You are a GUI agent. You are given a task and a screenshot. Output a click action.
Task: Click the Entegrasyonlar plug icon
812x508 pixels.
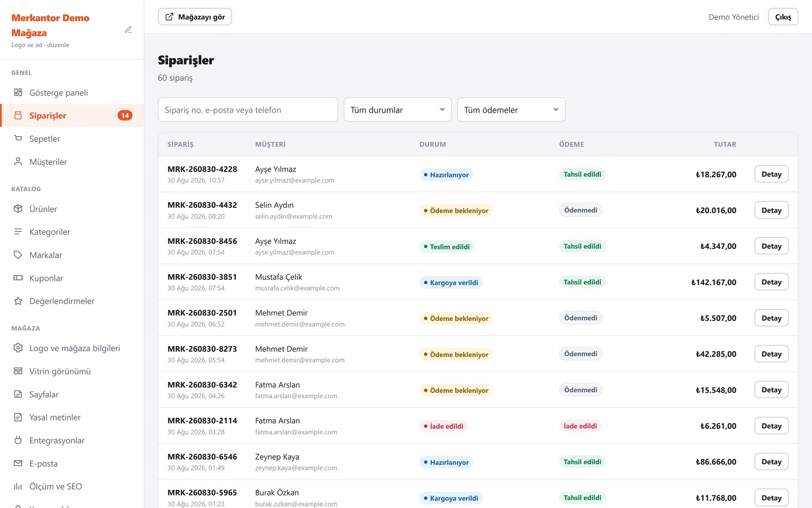tap(18, 440)
